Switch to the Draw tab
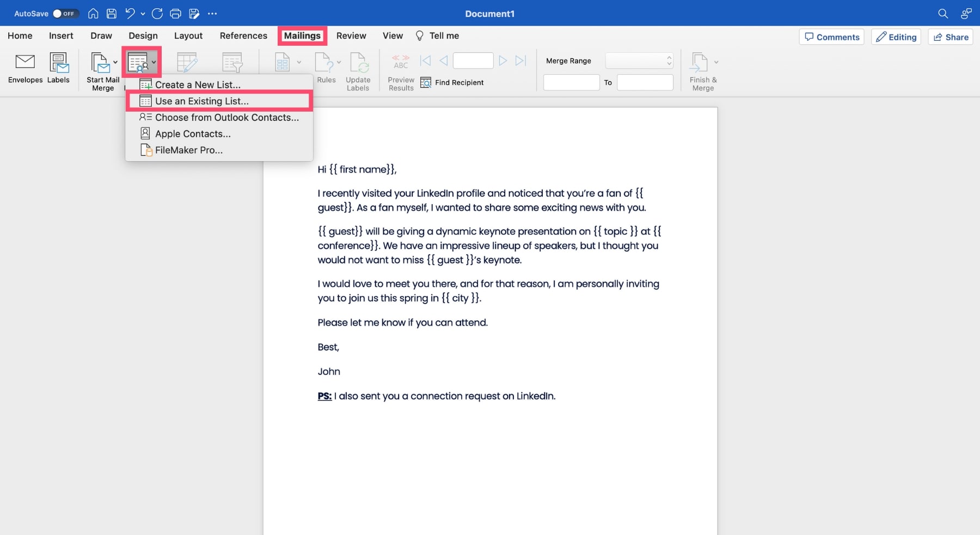Image resolution: width=980 pixels, height=535 pixels. click(x=101, y=35)
